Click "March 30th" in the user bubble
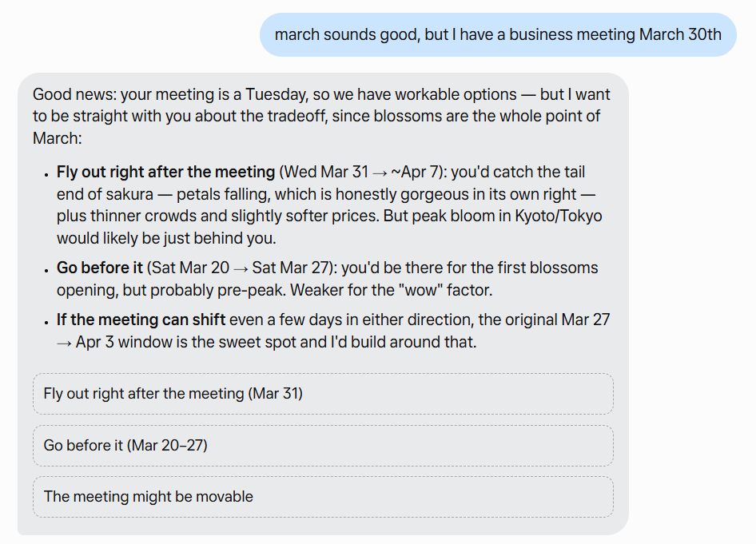Viewport: 756px width, 544px height. tap(680, 34)
